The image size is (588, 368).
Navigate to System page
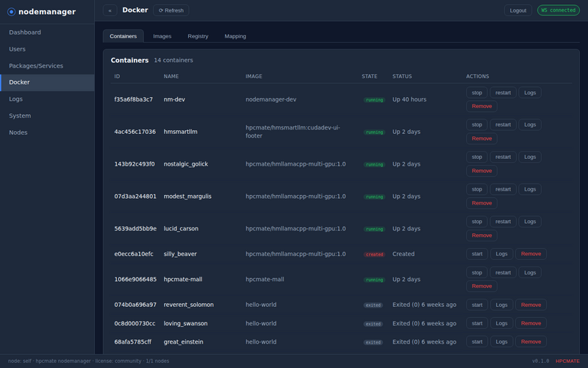click(x=47, y=116)
